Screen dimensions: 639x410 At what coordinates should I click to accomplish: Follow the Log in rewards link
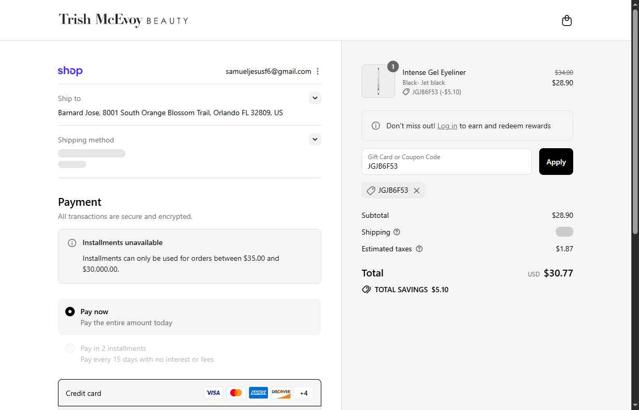[x=447, y=126]
